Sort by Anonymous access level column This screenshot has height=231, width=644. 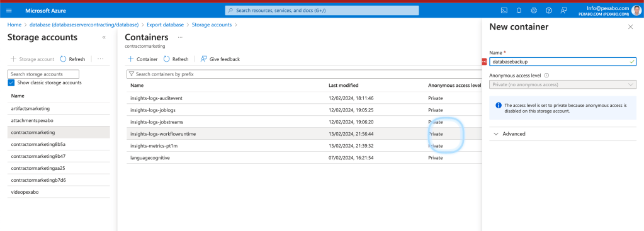point(455,86)
